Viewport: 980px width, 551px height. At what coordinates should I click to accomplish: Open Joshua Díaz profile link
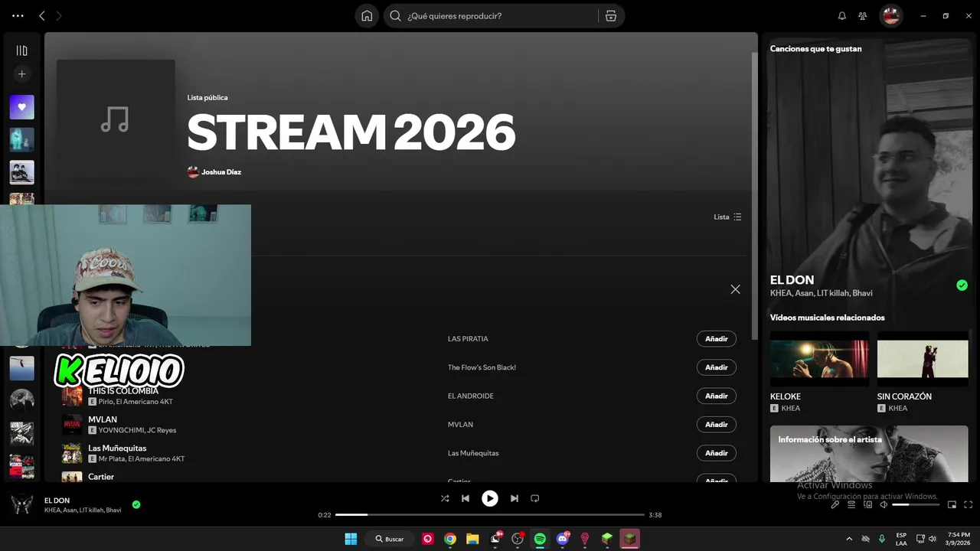click(221, 172)
